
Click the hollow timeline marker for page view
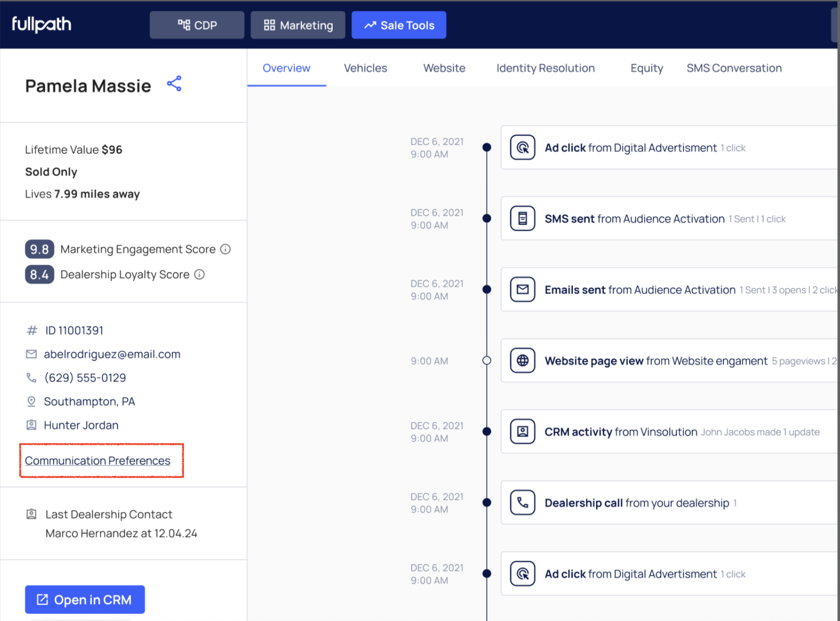click(x=487, y=360)
